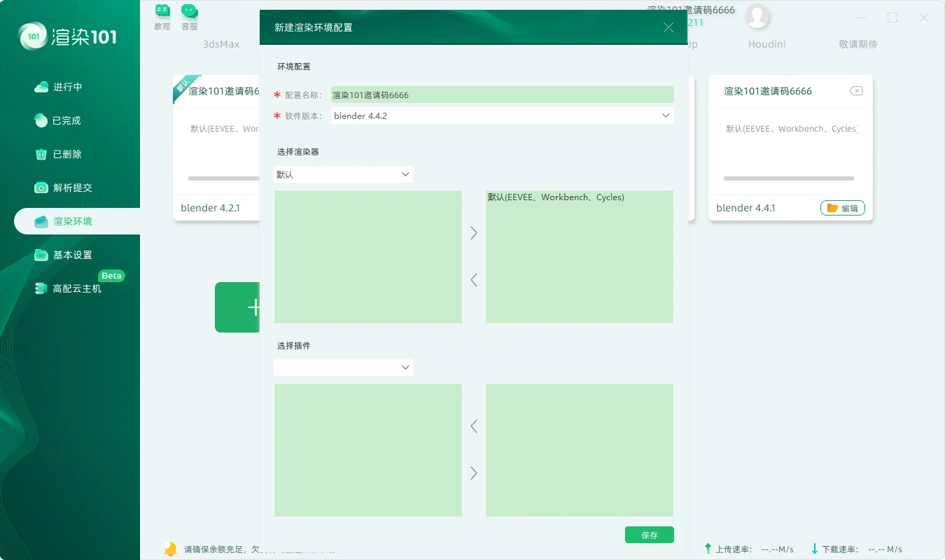Click the 已删除 trash icon

41,154
